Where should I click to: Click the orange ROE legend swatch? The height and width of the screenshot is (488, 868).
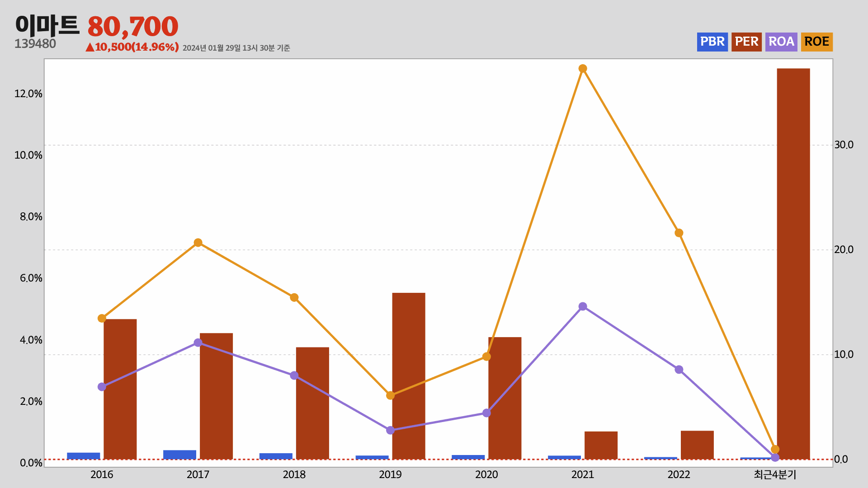[816, 42]
